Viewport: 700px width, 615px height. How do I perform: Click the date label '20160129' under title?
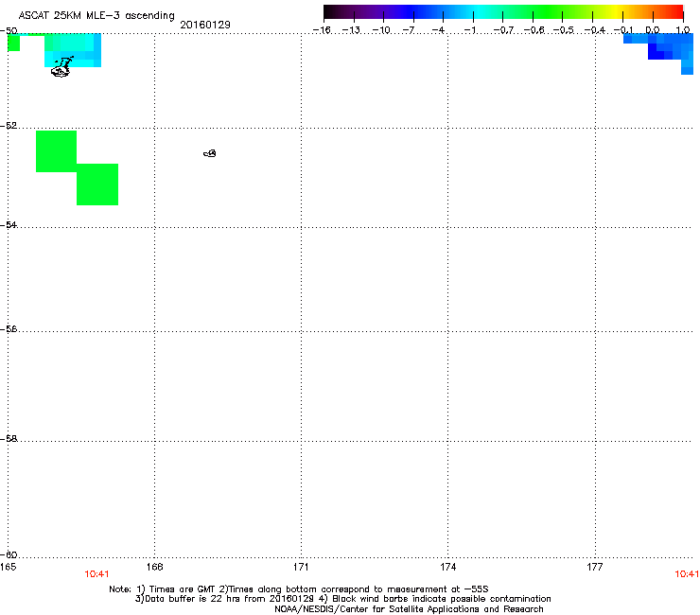(x=205, y=25)
